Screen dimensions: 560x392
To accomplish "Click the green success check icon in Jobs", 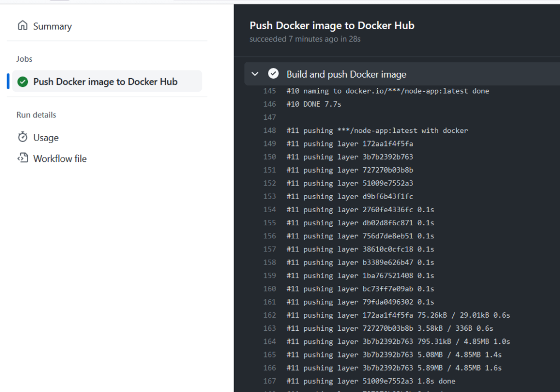I will coord(22,82).
